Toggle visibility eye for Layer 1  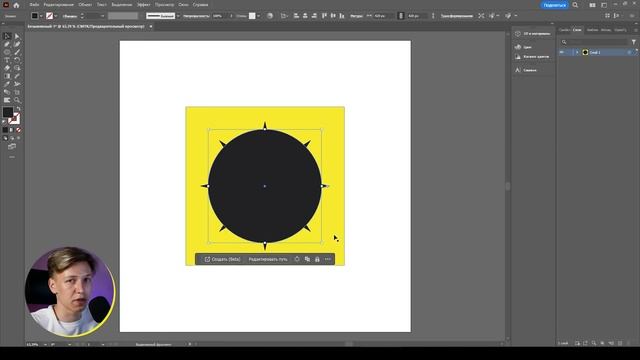(562, 52)
